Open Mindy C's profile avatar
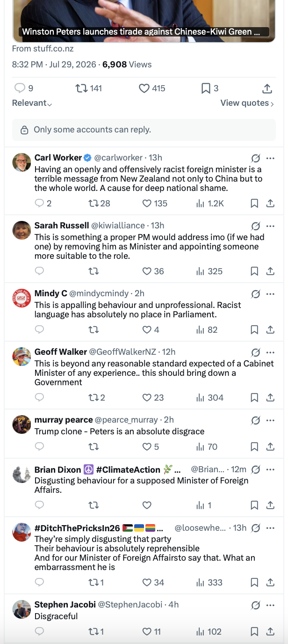Image resolution: width=288 pixels, height=644 pixels. tap(22, 298)
